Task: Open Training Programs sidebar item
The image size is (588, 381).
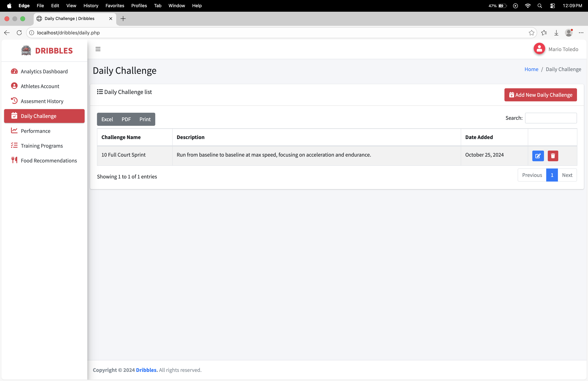Action: coord(42,146)
